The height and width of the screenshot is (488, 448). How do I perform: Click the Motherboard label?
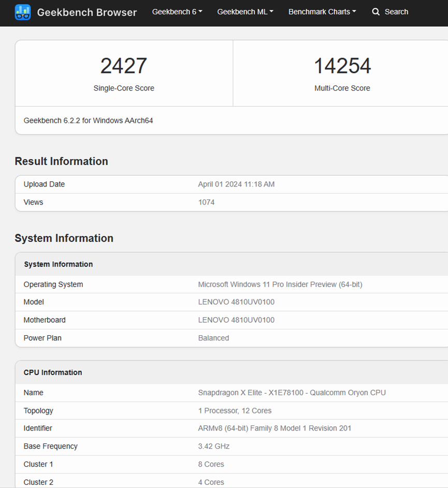tap(45, 320)
